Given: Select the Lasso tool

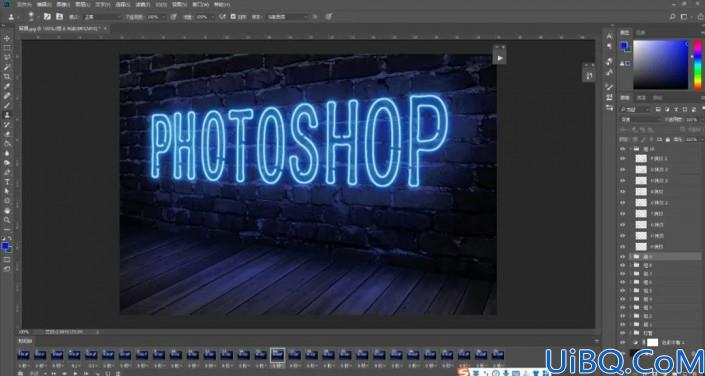Looking at the screenshot, I should (x=7, y=57).
